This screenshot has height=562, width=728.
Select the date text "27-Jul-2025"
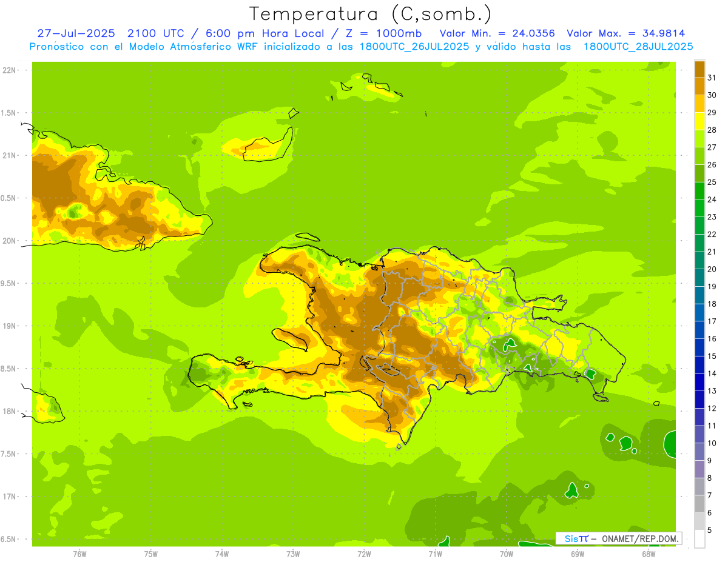click(77, 33)
